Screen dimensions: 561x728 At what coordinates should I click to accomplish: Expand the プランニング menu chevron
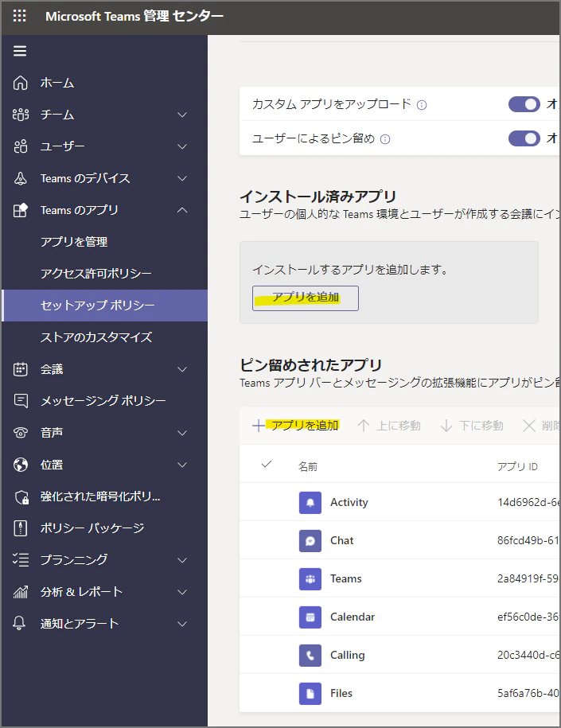point(182,560)
